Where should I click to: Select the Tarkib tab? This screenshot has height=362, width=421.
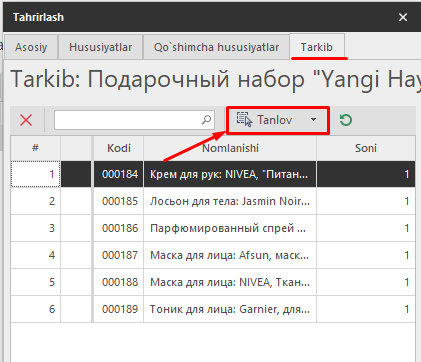click(x=317, y=47)
